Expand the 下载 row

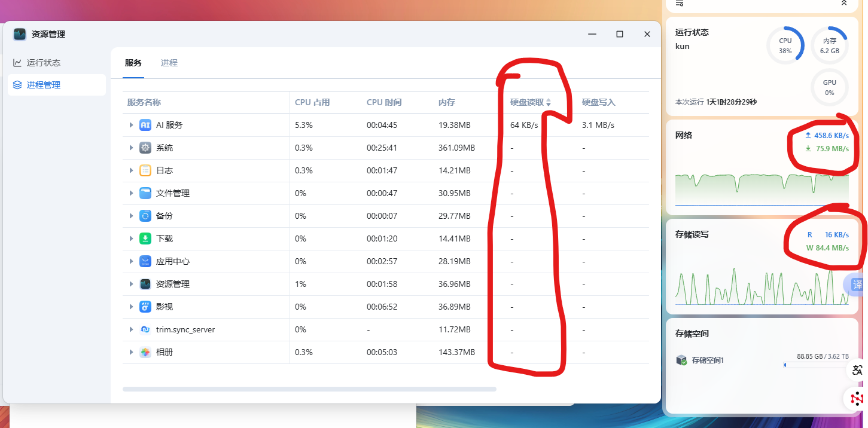pos(131,239)
